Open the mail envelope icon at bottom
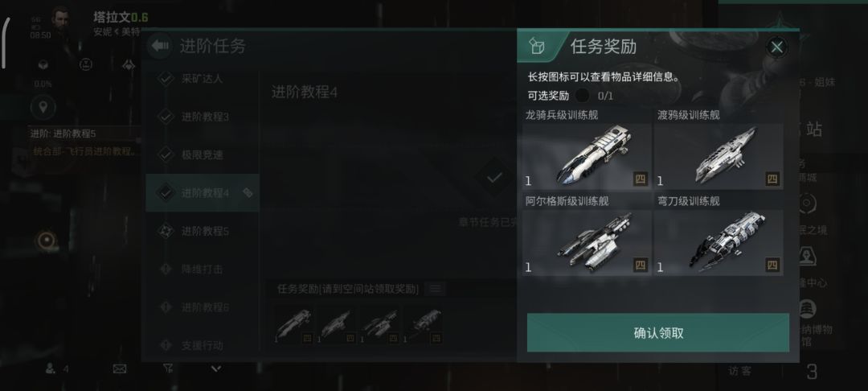The width and height of the screenshot is (868, 391). 120,368
